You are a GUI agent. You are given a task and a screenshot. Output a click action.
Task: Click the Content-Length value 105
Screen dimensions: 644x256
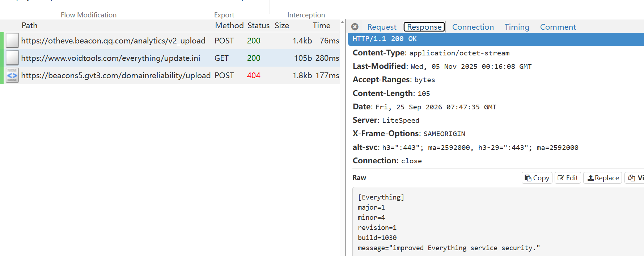pyautogui.click(x=424, y=94)
